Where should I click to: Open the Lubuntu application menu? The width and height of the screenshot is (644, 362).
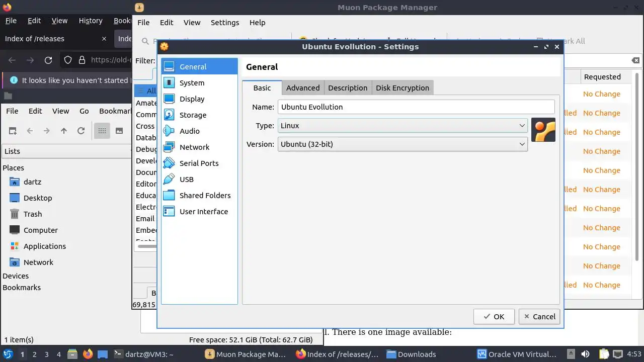click(8, 354)
